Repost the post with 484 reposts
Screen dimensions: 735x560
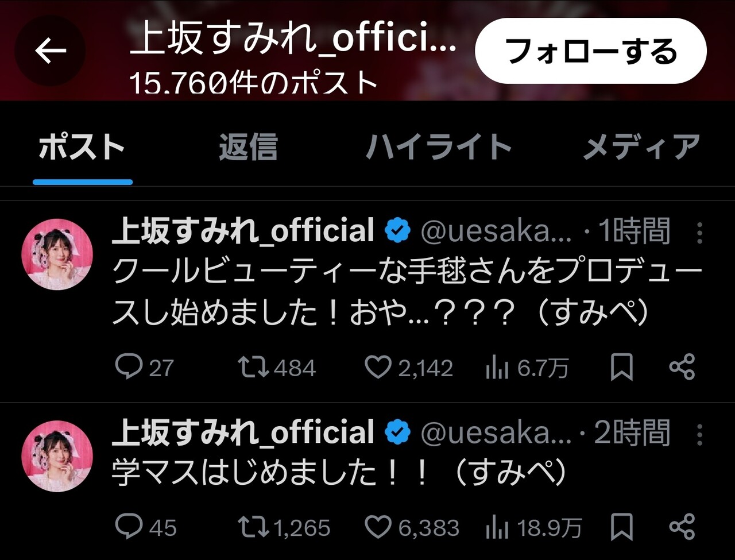click(254, 367)
